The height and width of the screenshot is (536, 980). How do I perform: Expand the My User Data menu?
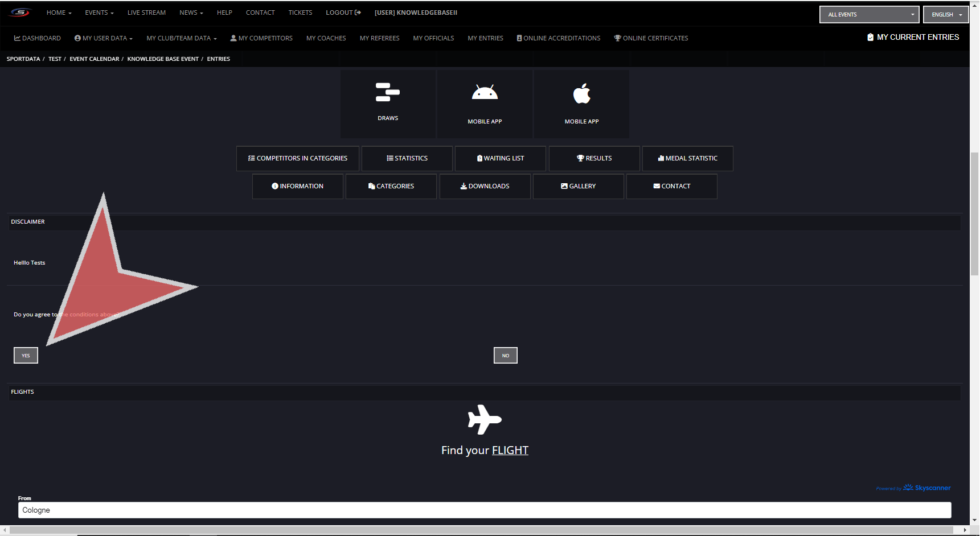[104, 38]
